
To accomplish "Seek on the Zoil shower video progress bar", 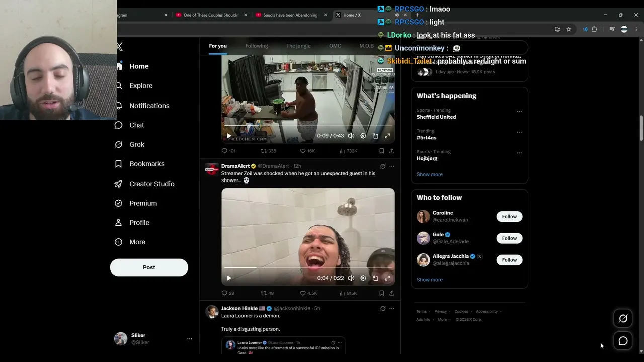I will pyautogui.click(x=308, y=268).
